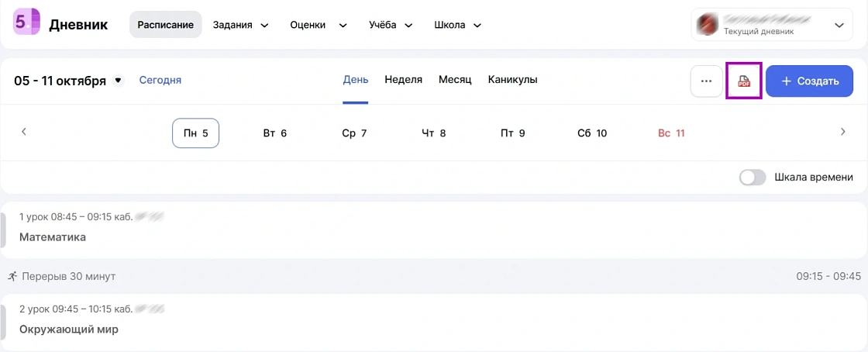Screen dimensions: 868x352
Task: Select day Чт 8
Action: point(433,133)
